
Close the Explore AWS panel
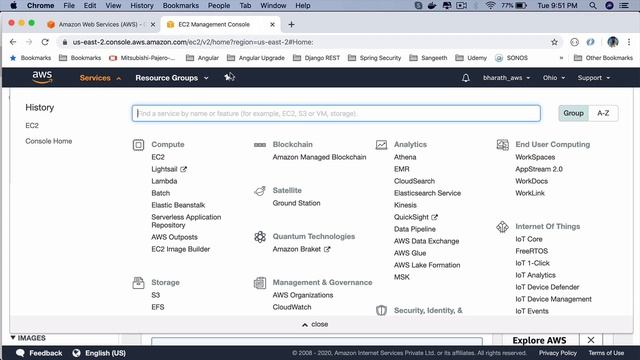tap(591, 340)
